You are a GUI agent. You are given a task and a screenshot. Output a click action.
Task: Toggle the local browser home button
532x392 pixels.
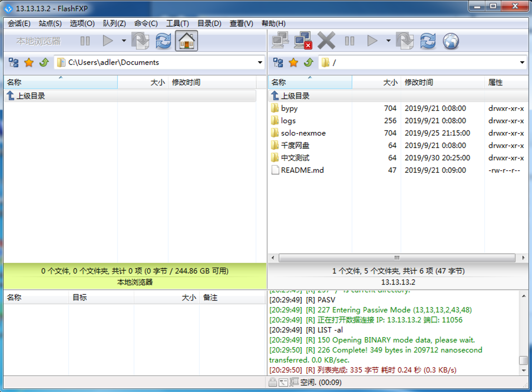pyautogui.click(x=186, y=41)
